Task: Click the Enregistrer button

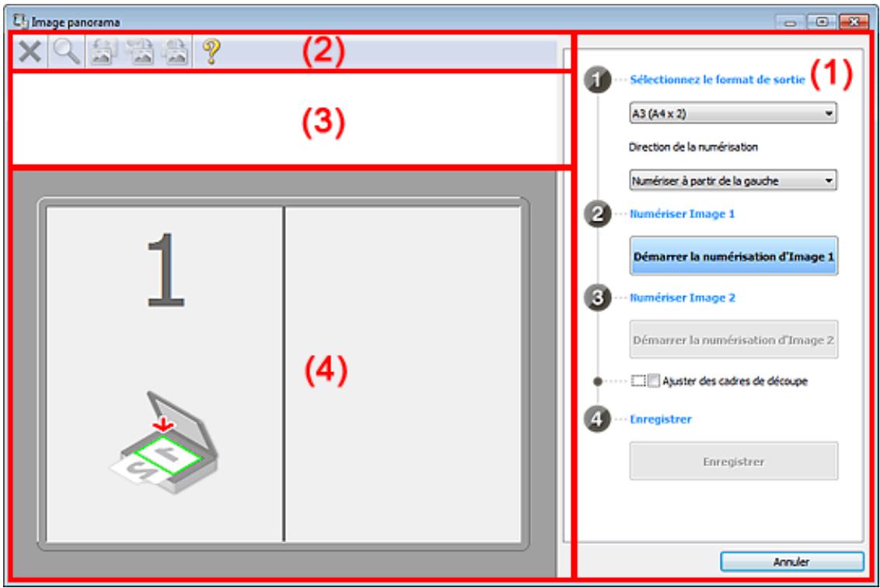Action: click(x=734, y=461)
